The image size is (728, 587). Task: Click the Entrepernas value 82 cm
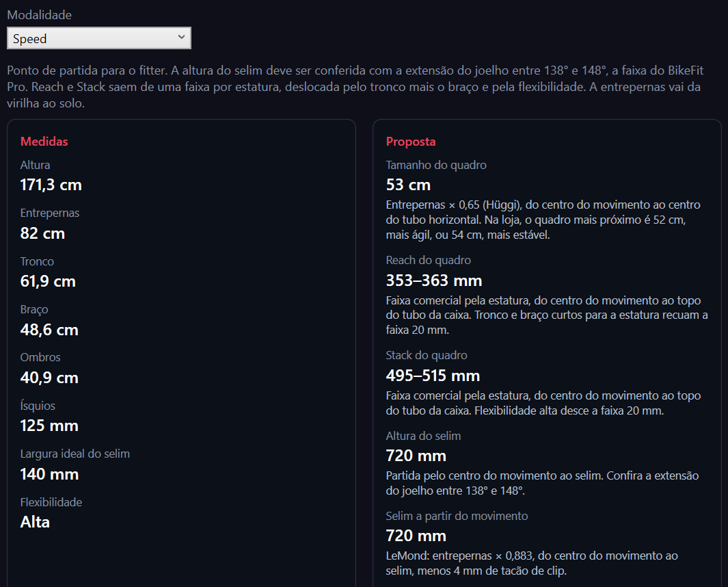coord(42,233)
